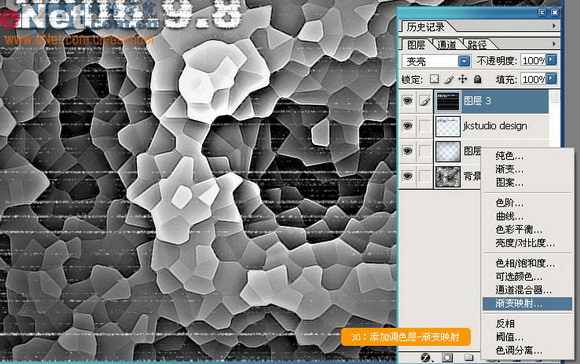Switch to the 历史记录 history tab
The image size is (580, 364).
click(x=425, y=27)
